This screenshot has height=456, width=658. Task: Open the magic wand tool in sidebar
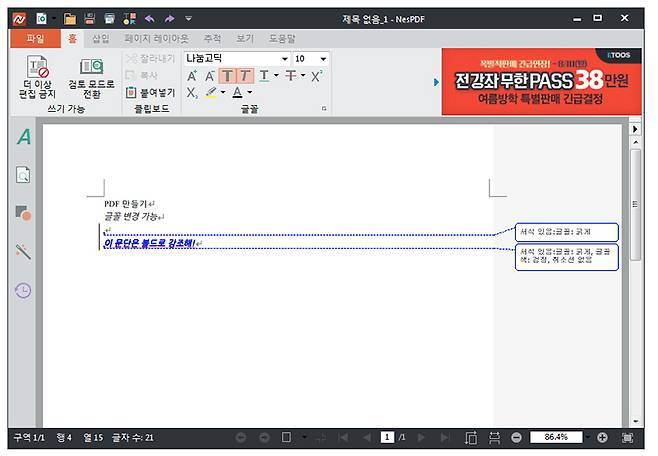(23, 251)
